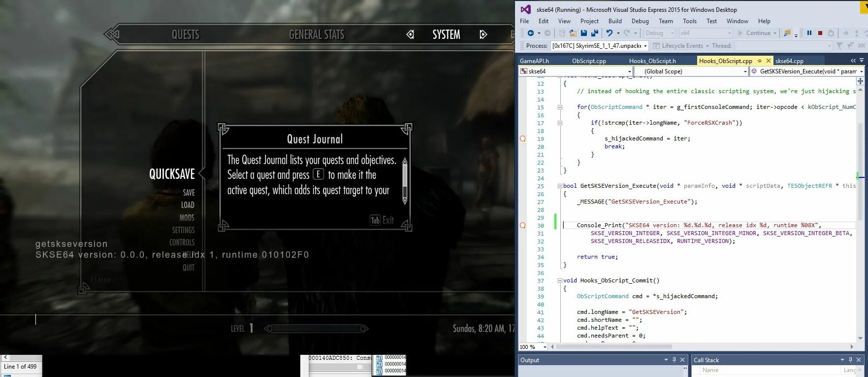Toggle the breakpoint on line 19
The width and height of the screenshot is (868, 377).
click(523, 138)
